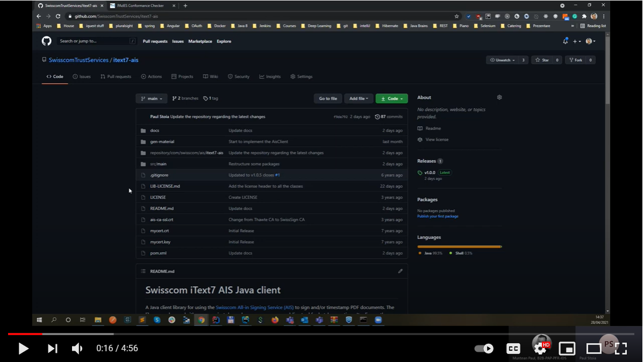Open the create new plus dropdown

tap(577, 41)
